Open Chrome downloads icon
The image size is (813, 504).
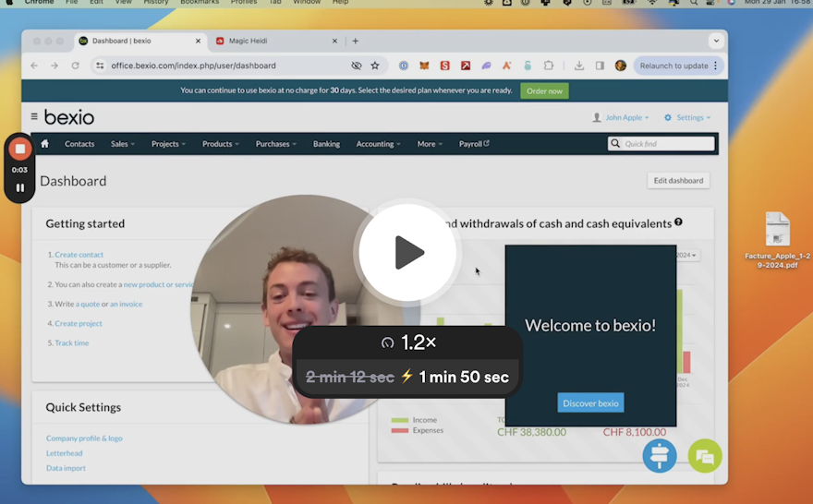pyautogui.click(x=579, y=66)
